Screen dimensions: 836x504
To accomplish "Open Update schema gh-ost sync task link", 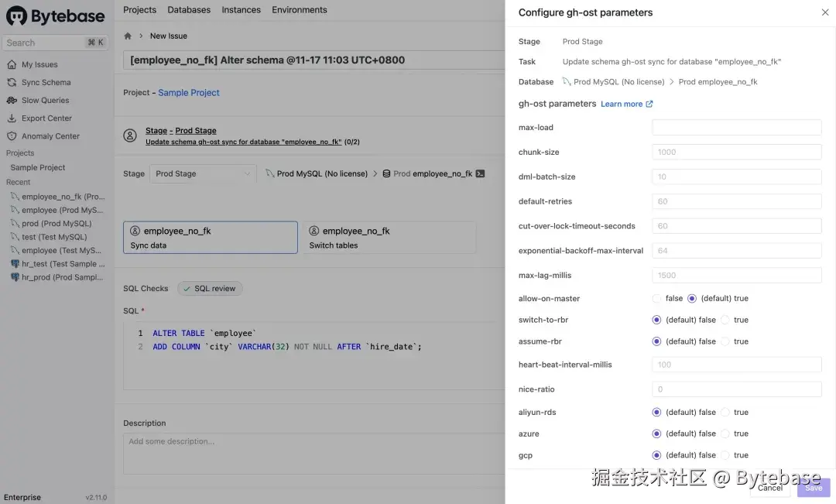I will pos(243,142).
